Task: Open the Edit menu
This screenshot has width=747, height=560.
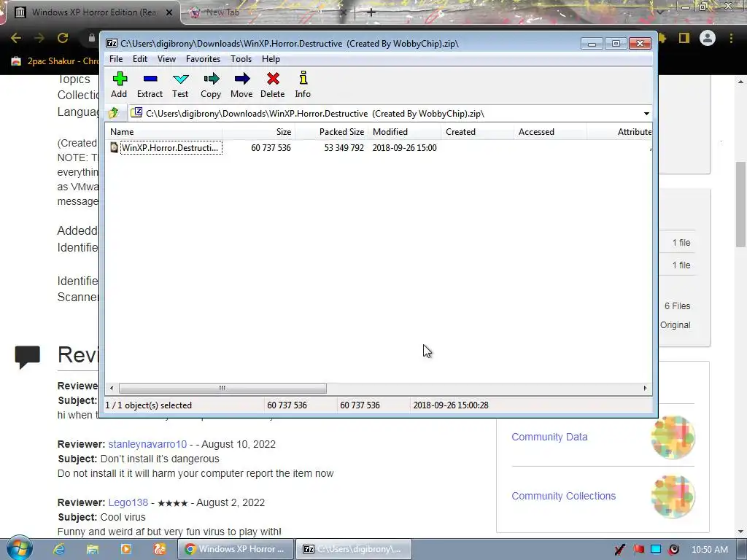Action: tap(139, 59)
